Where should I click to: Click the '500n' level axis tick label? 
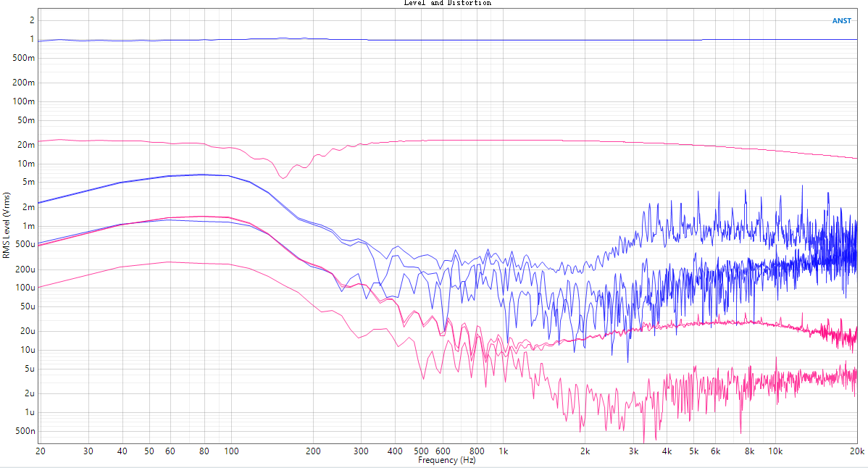point(25,431)
